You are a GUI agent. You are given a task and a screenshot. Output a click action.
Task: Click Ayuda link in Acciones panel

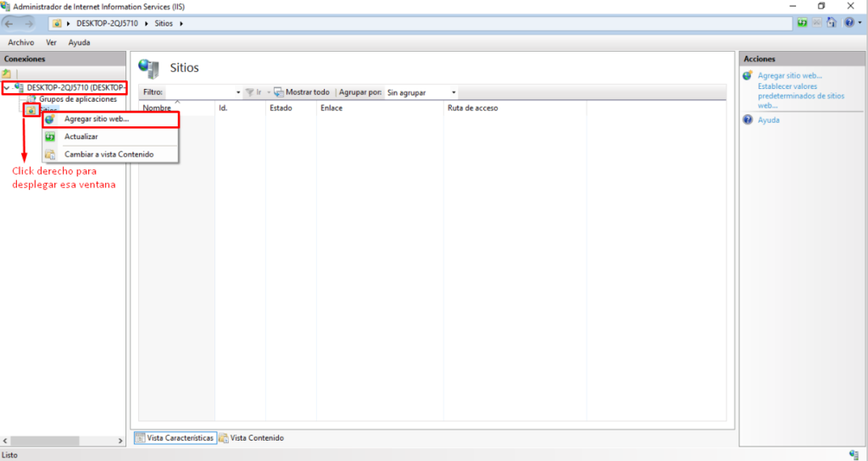coord(768,120)
